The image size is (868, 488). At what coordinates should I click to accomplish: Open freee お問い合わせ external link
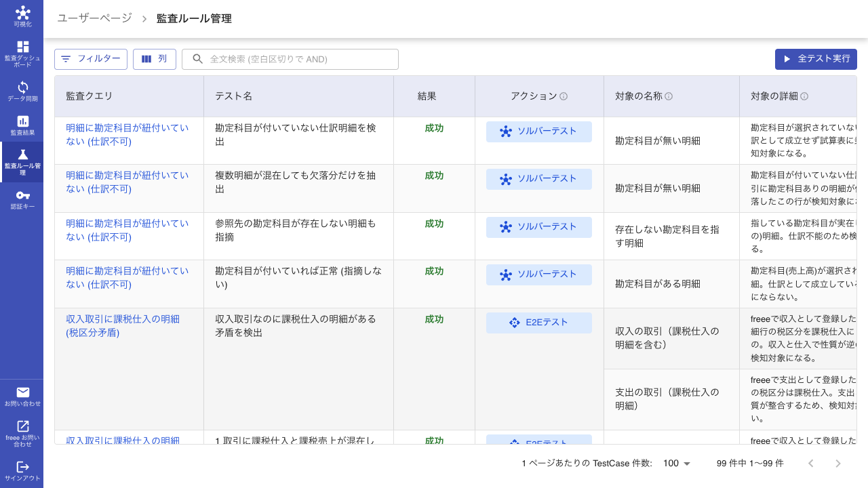click(x=22, y=433)
